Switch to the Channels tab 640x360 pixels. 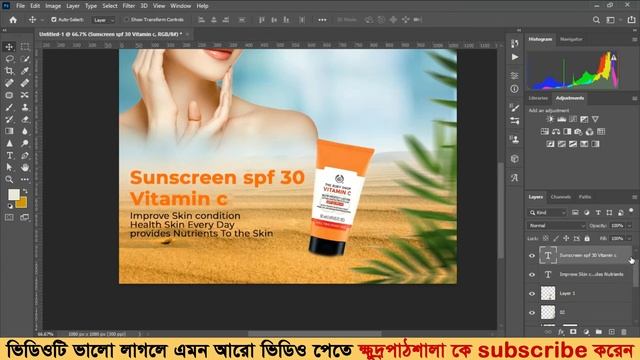pyautogui.click(x=560, y=197)
